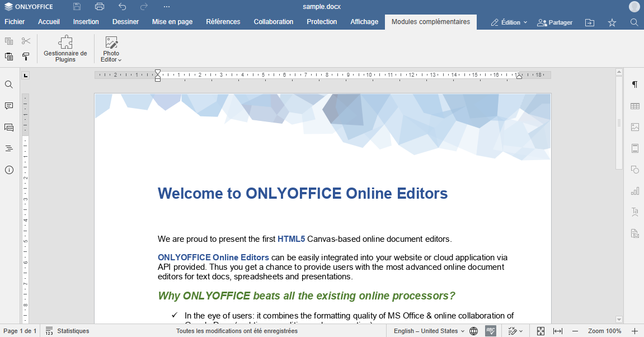
Task: Open the comments panel in left sidebar
Action: (9, 106)
